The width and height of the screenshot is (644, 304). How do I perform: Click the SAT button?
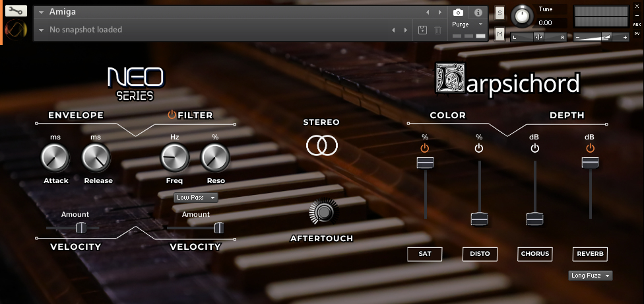(425, 254)
